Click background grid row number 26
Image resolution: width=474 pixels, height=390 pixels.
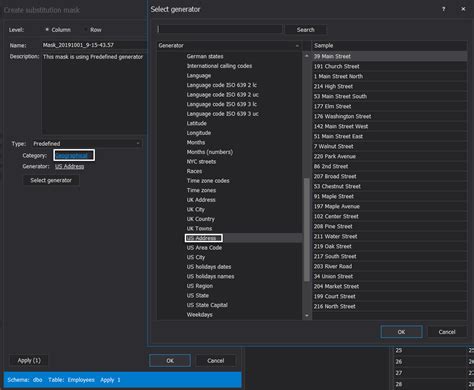click(x=399, y=362)
